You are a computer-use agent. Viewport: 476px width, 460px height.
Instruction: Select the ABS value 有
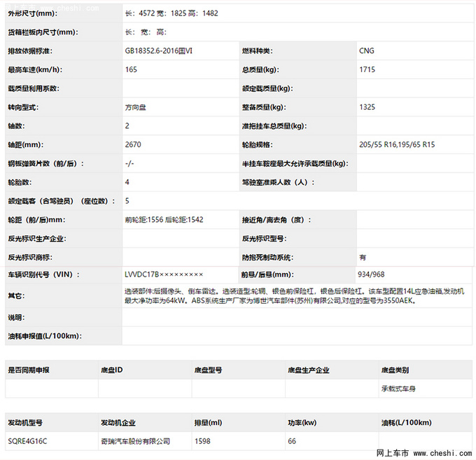coord(363,258)
